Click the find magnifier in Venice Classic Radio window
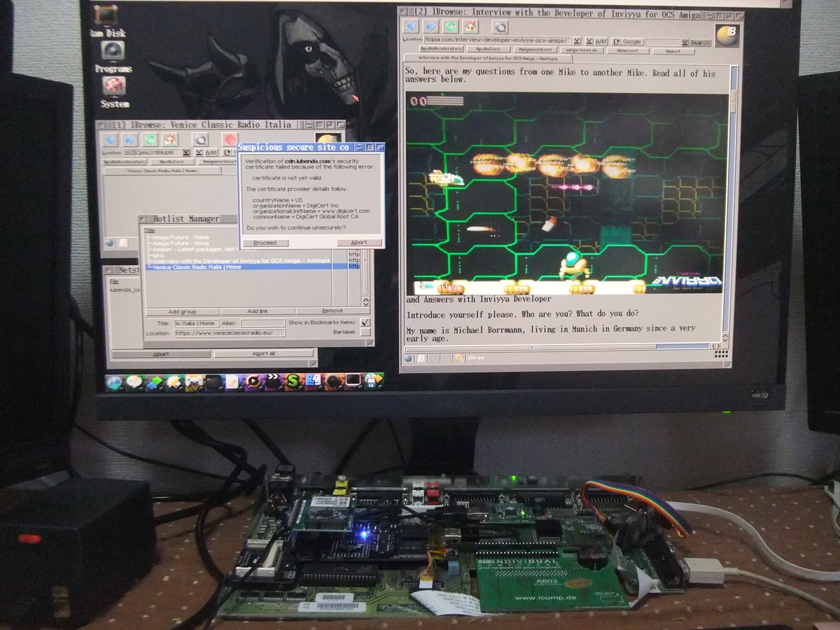 [200, 139]
